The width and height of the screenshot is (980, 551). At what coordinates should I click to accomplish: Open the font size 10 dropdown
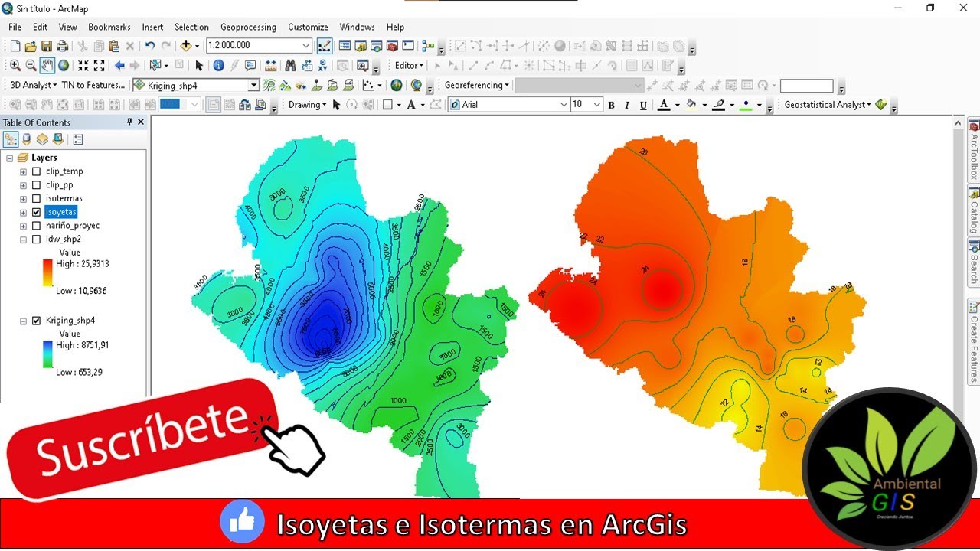(597, 105)
